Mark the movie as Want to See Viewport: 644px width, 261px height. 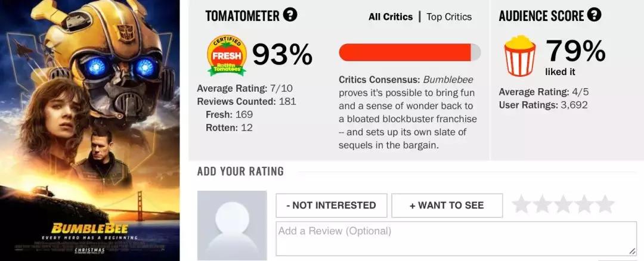(447, 206)
